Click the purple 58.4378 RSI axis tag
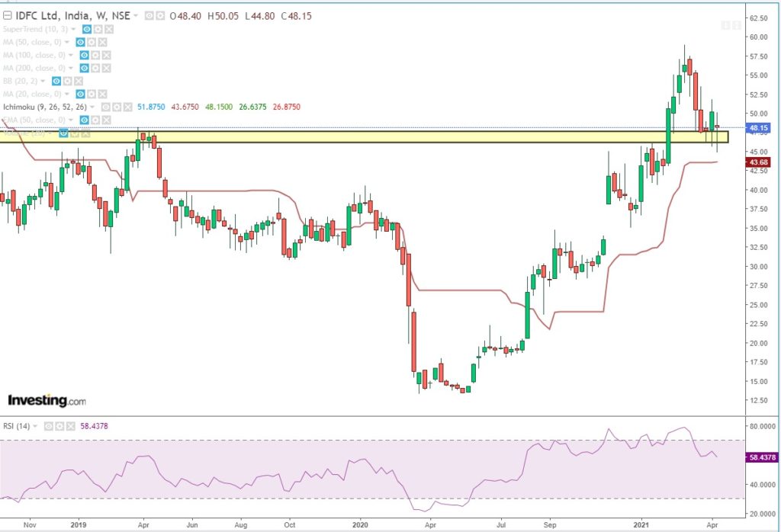The width and height of the screenshot is (781, 532). (x=762, y=457)
